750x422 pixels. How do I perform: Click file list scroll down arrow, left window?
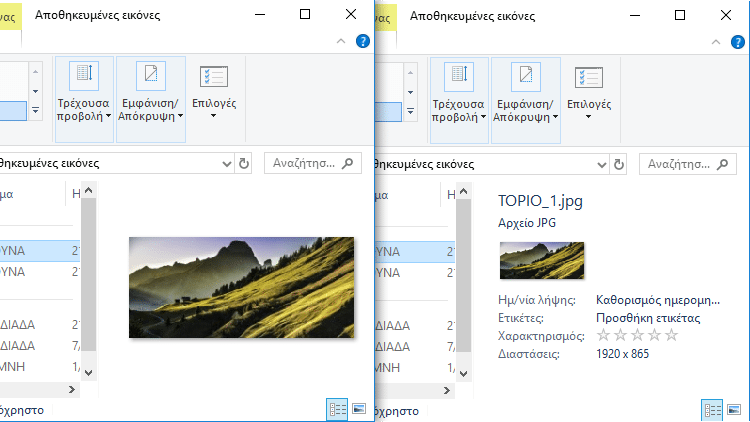coord(88,372)
